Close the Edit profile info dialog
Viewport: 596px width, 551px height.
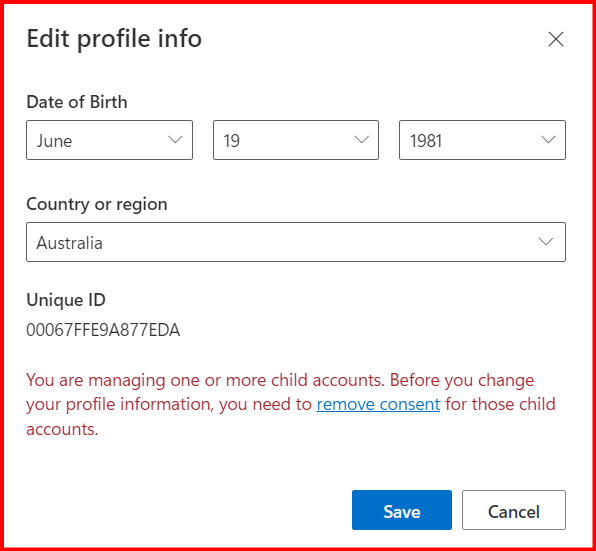click(x=556, y=39)
